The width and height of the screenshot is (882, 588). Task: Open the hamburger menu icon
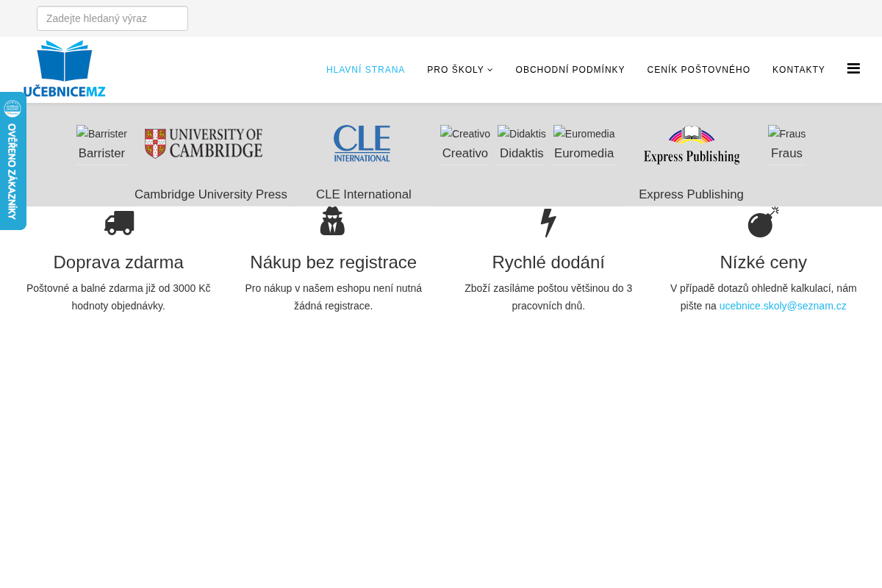pos(853,68)
